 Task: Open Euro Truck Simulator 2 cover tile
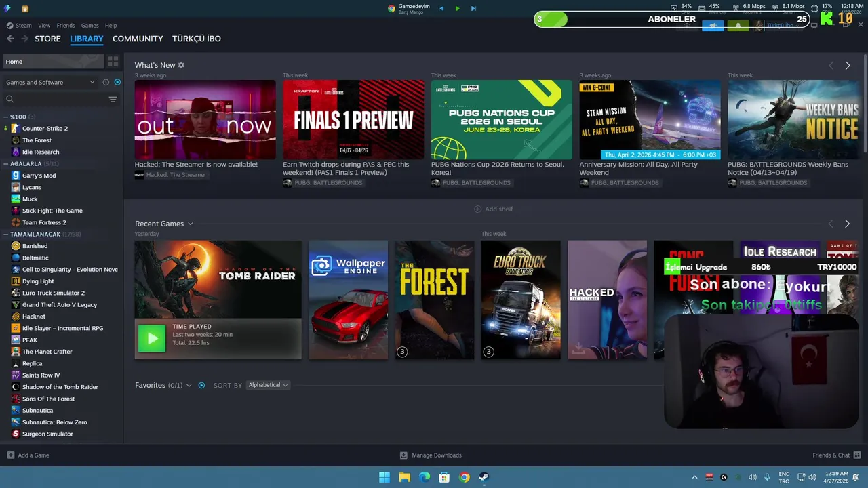(521, 300)
